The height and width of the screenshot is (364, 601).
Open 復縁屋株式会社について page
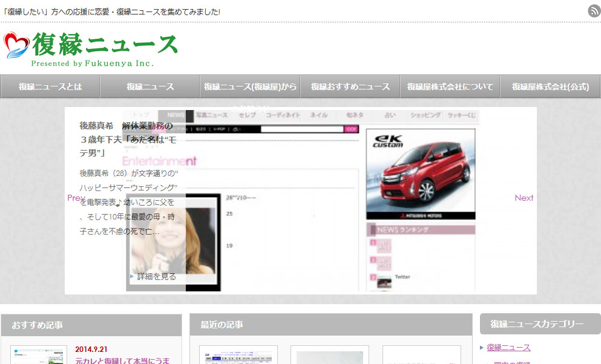pos(450,86)
